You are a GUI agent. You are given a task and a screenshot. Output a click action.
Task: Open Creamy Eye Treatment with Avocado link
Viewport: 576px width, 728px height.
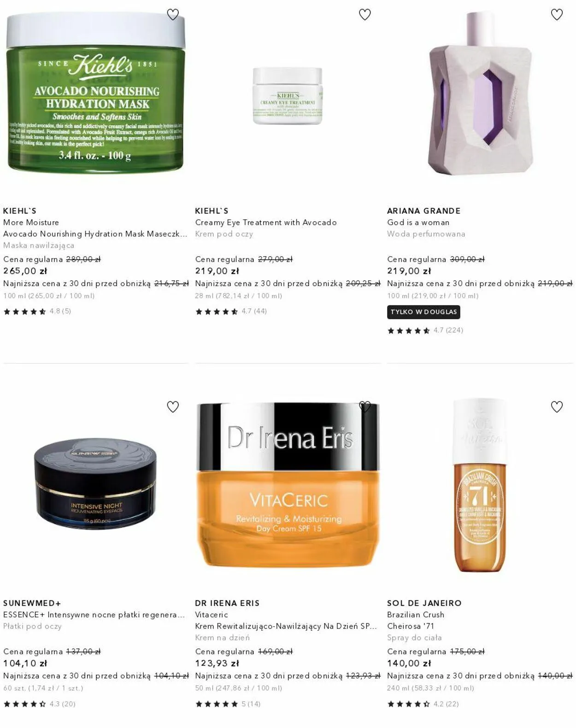[x=266, y=223]
